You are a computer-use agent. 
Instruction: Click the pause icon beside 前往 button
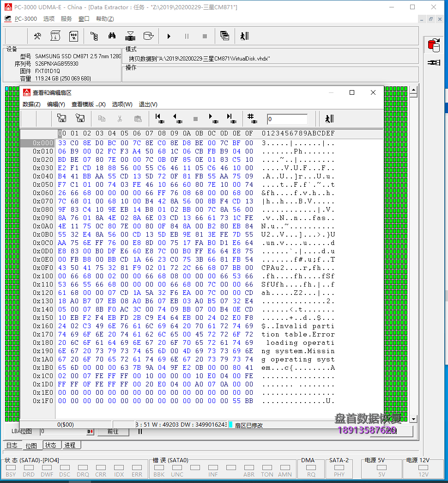click(x=140, y=432)
